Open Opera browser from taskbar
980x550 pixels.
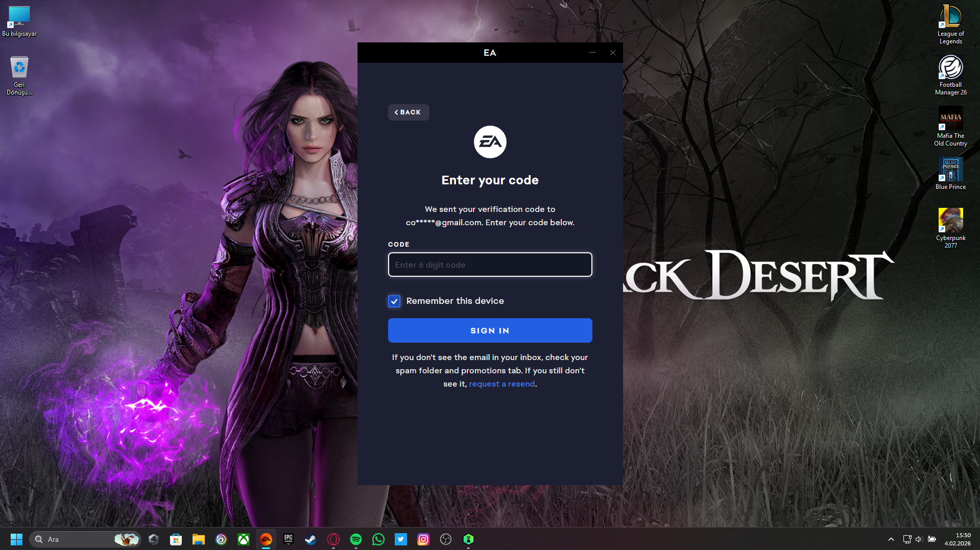333,539
